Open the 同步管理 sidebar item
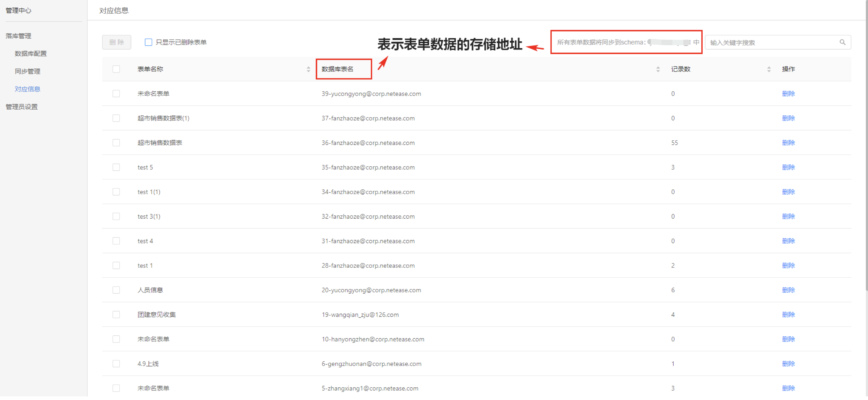Image resolution: width=868 pixels, height=400 pixels. click(x=28, y=71)
